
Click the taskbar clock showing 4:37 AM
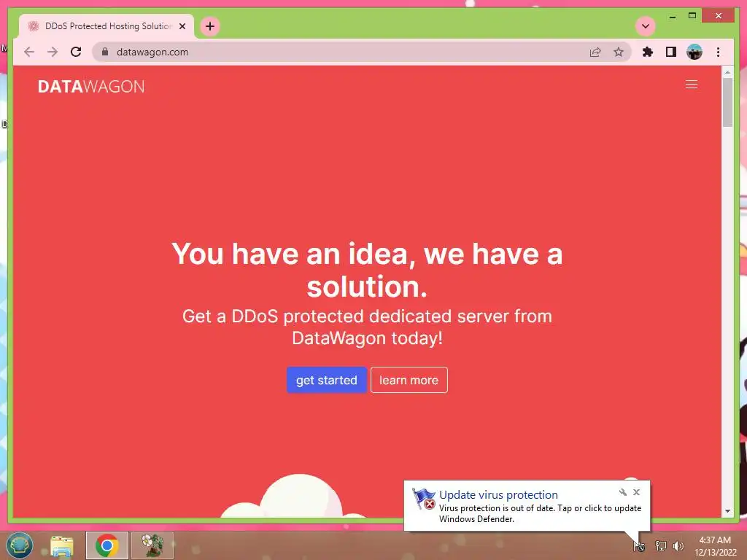pyautogui.click(x=715, y=546)
